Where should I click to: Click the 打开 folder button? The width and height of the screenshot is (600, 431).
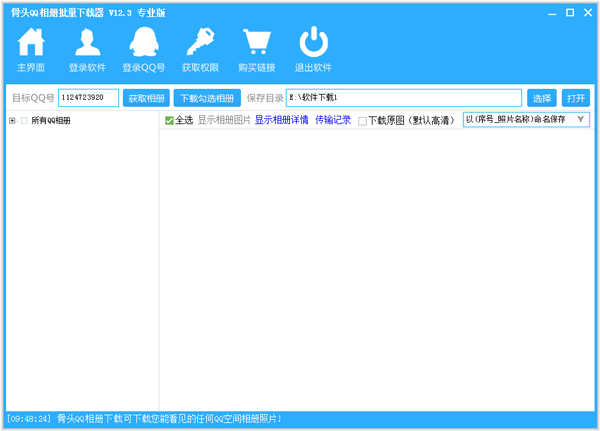pos(576,98)
